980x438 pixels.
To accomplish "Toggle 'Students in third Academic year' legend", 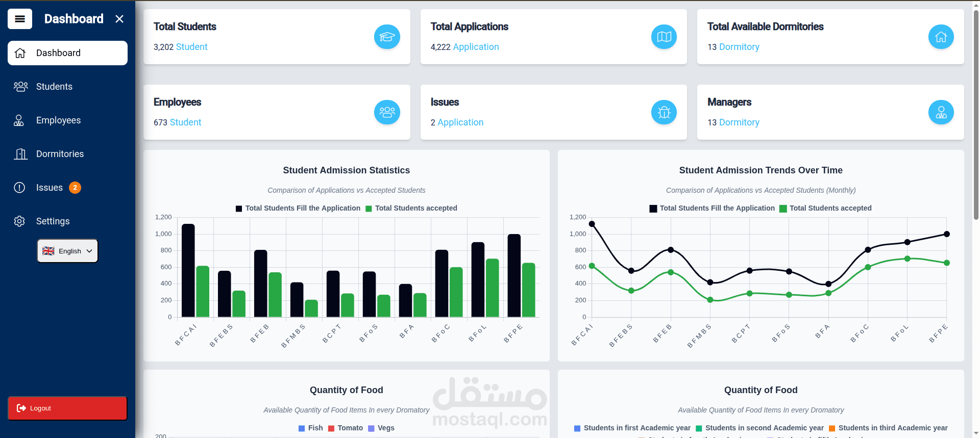I will 888,428.
